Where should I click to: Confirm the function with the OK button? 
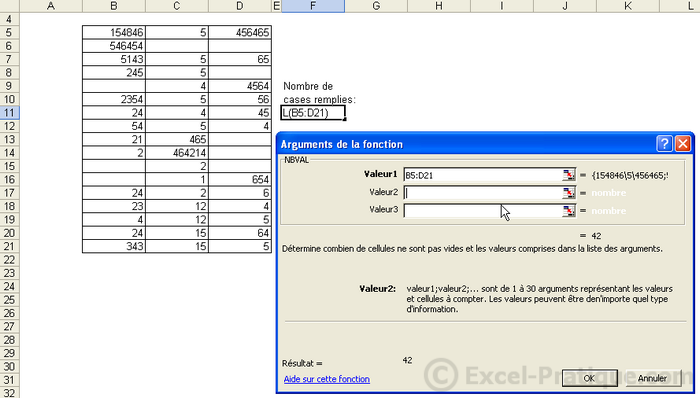coord(589,378)
